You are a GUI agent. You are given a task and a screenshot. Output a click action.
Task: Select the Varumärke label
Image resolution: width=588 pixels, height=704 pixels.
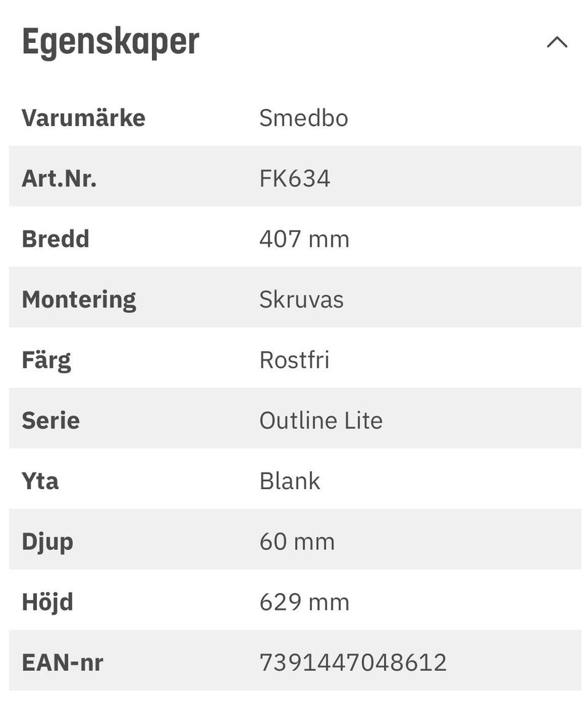83,118
